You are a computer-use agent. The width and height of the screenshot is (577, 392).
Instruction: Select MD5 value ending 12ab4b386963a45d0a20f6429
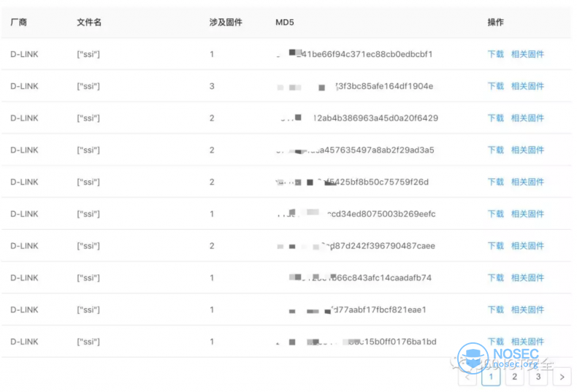[359, 118]
